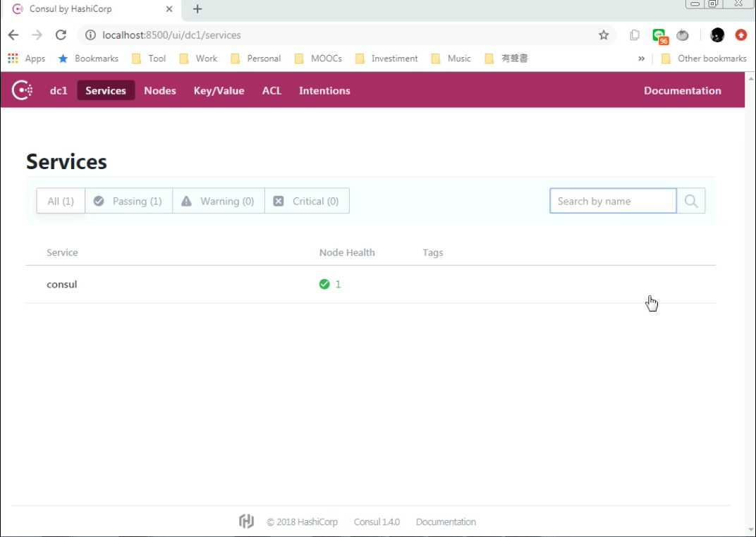The height and width of the screenshot is (537, 756).
Task: Open the LINE extension icon
Action: click(659, 36)
